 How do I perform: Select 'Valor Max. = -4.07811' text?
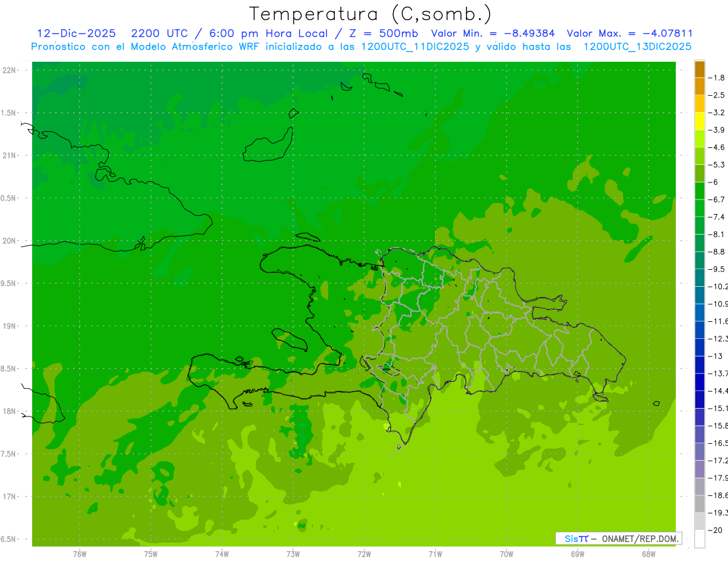click(x=629, y=33)
